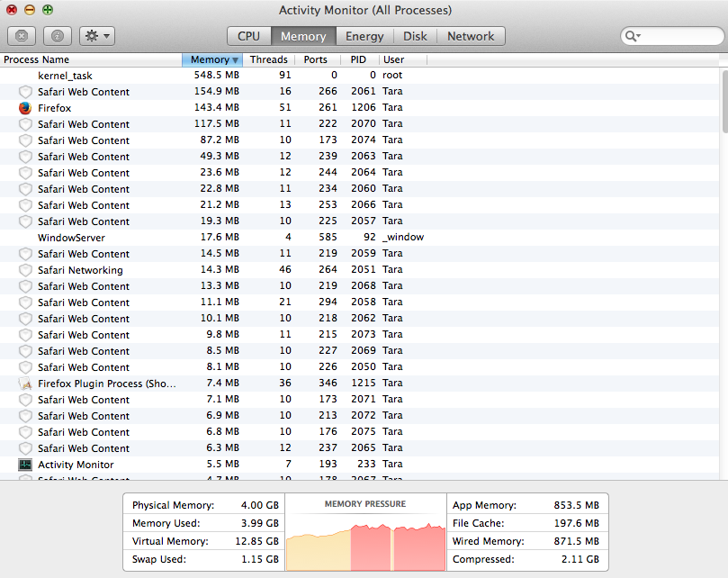The width and height of the screenshot is (728, 578).
Task: Click shield icon for Safari Web Content 11.1 MB
Action: click(25, 303)
